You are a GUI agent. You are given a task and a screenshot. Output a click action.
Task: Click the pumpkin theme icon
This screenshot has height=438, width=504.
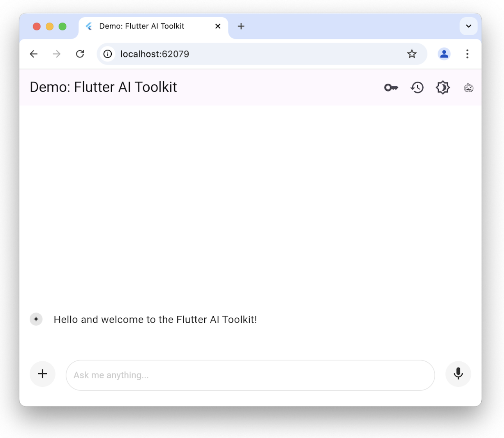pyautogui.click(x=468, y=87)
